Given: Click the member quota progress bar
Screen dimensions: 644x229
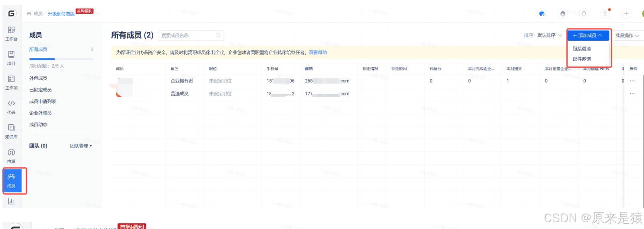Looking at the screenshot, I should point(61,59).
